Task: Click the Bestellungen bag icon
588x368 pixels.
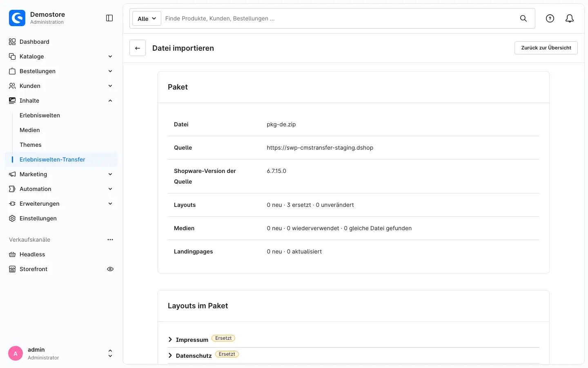Action: coord(12,71)
